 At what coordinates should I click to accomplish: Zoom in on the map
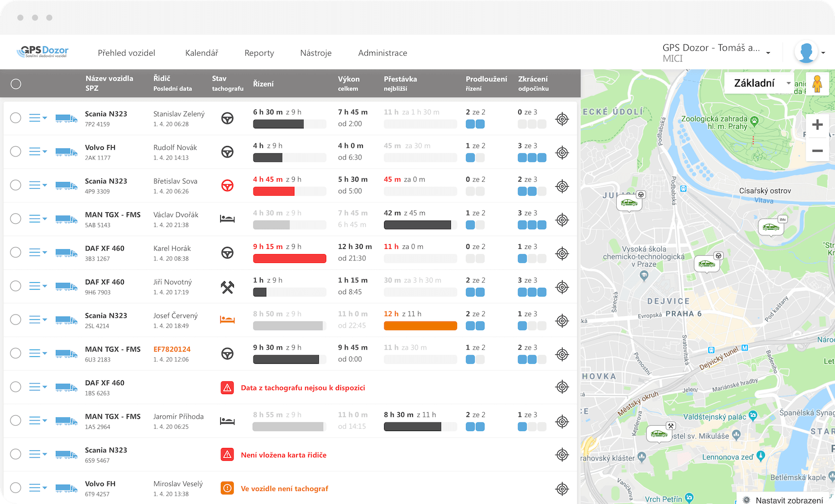point(817,125)
